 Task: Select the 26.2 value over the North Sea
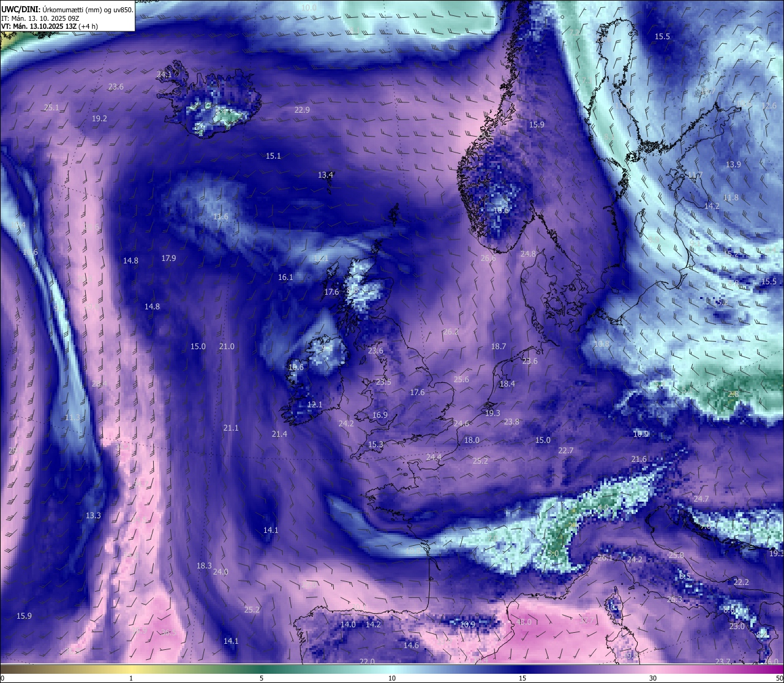(x=451, y=332)
